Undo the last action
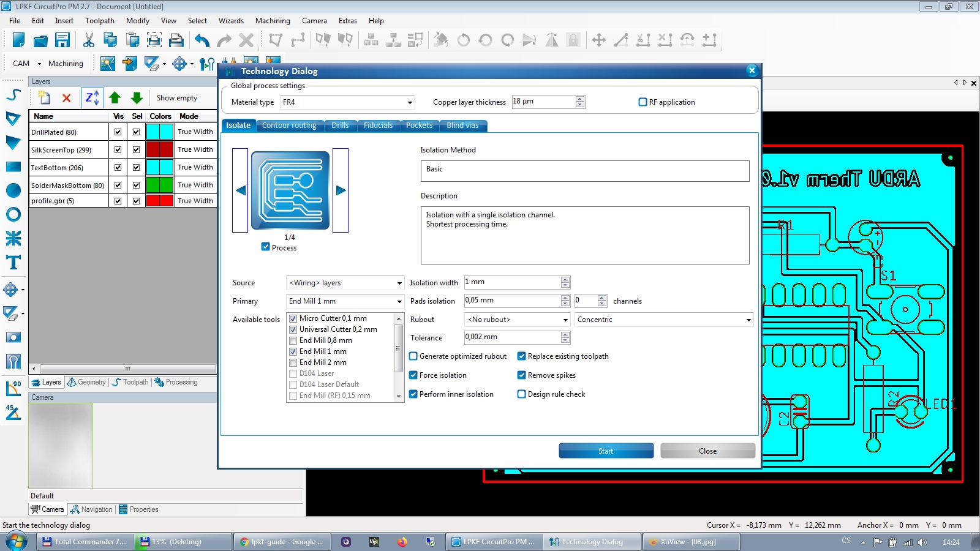 click(x=202, y=40)
